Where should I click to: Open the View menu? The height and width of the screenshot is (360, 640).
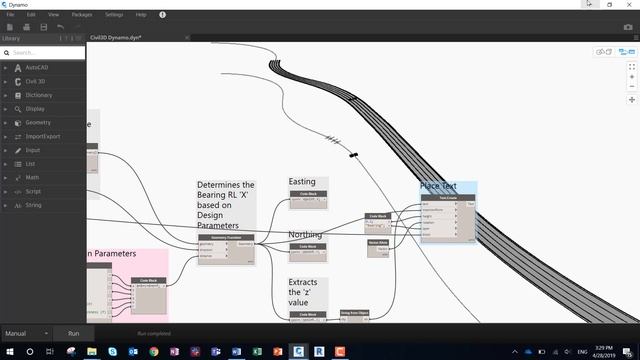[x=53, y=15]
